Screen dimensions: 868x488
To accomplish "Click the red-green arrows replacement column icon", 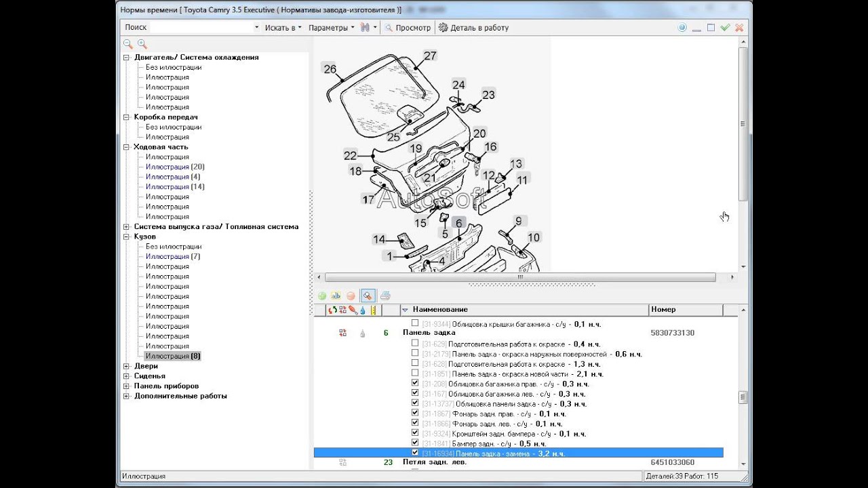I will 332,310.
